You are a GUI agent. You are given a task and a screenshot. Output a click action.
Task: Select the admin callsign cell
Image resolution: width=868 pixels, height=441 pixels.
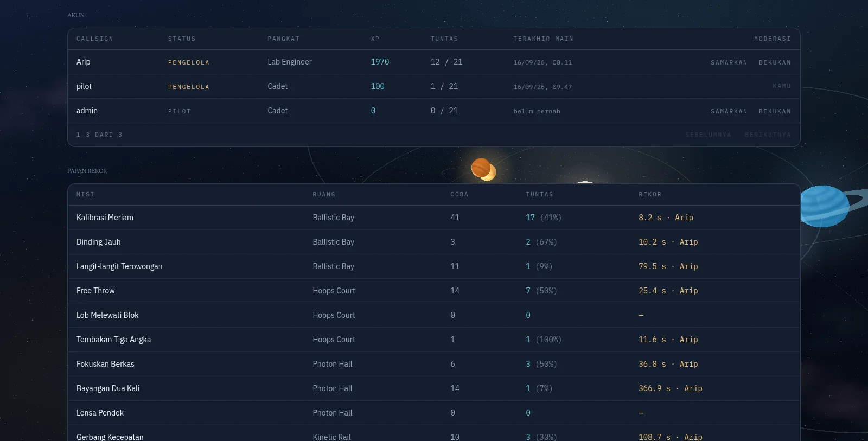click(87, 111)
